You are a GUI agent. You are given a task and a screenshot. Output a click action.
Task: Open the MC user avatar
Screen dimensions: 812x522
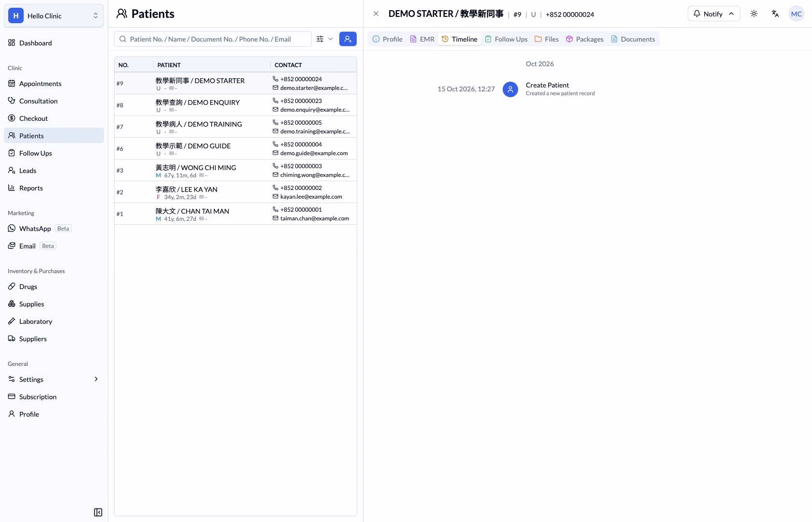pos(796,14)
